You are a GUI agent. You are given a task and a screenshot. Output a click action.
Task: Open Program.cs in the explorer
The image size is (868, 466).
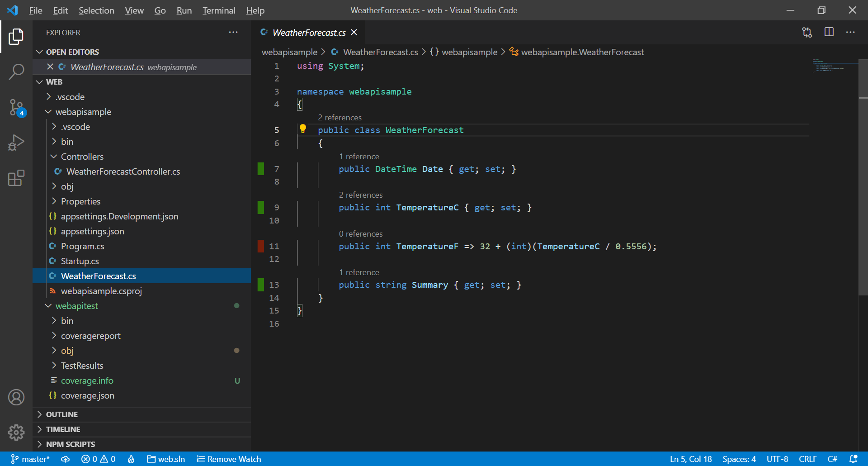click(142, 246)
